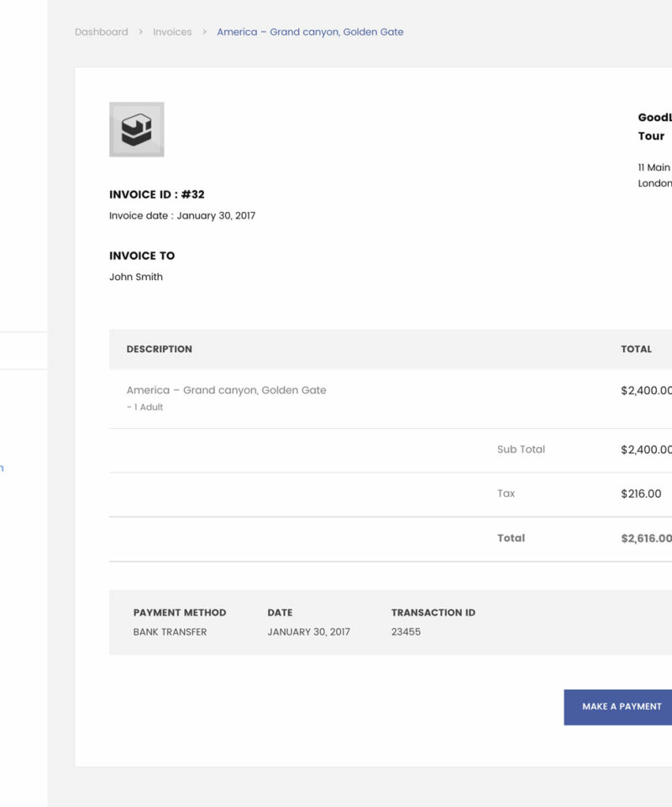The image size is (672, 807).
Task: Click the $216.00 tax amount
Action: (x=641, y=494)
